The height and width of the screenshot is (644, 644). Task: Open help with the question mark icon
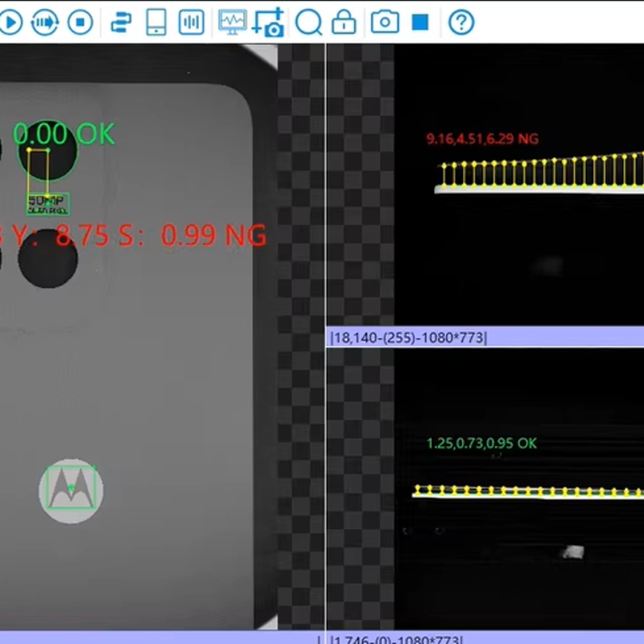click(461, 22)
